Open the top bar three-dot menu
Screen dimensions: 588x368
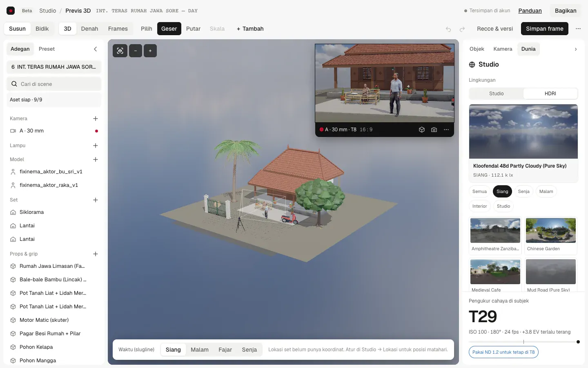click(x=578, y=29)
